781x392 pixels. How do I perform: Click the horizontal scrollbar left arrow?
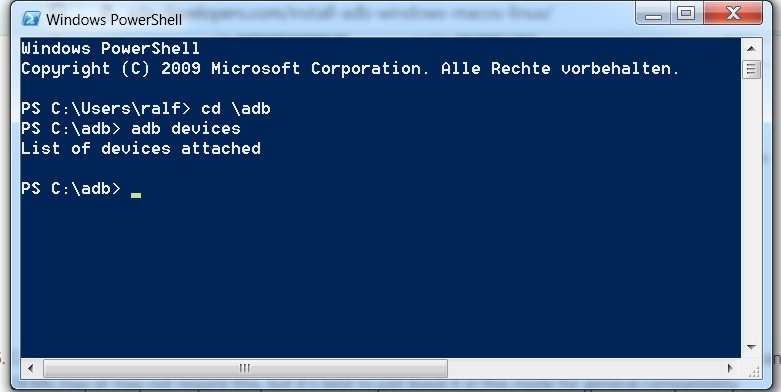(31, 369)
